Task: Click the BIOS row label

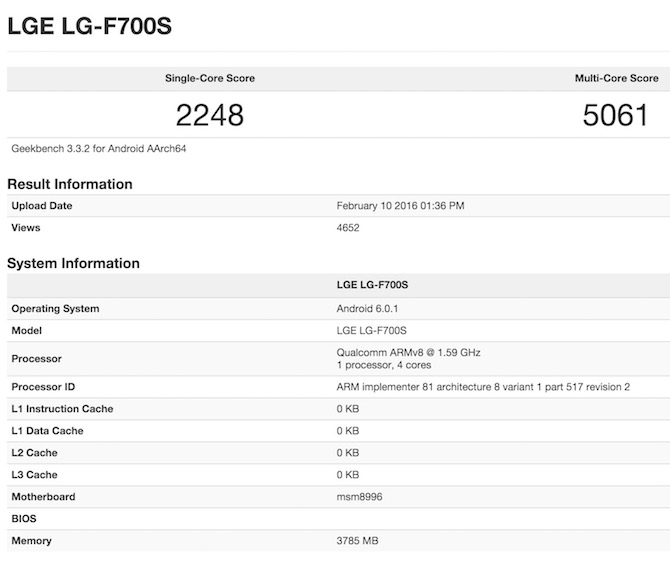Action: (24, 519)
